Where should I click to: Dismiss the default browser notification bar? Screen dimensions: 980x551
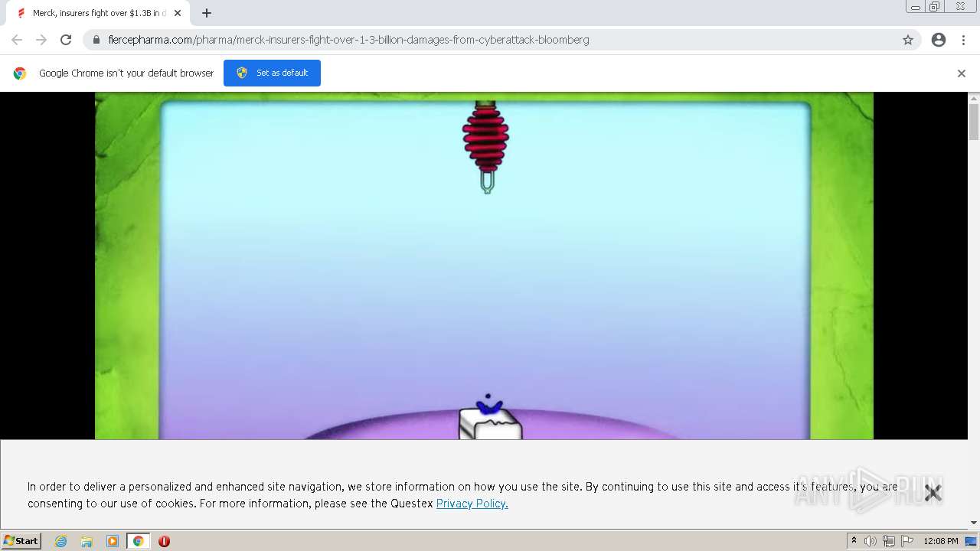click(962, 73)
